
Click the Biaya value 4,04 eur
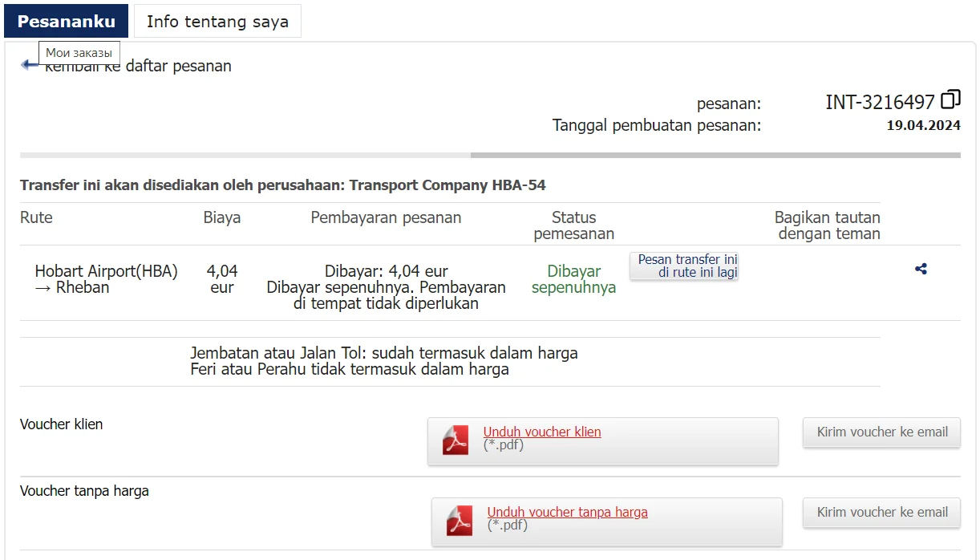(222, 279)
